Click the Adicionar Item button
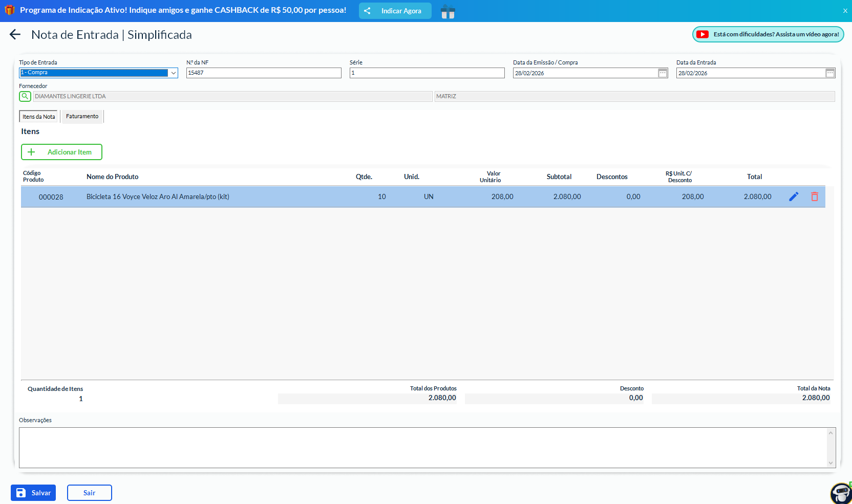This screenshot has height=504, width=852. [61, 152]
